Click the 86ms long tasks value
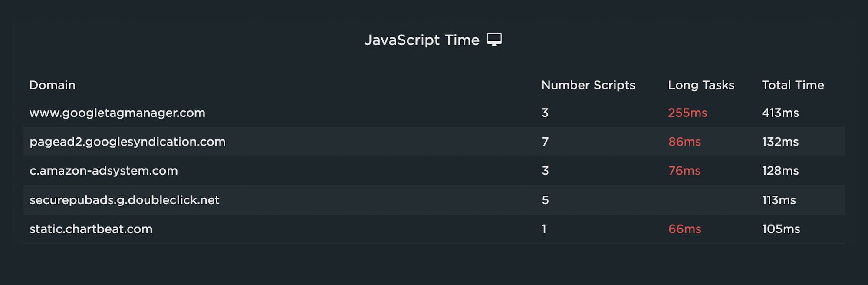The width and height of the screenshot is (868, 285). coord(684,142)
